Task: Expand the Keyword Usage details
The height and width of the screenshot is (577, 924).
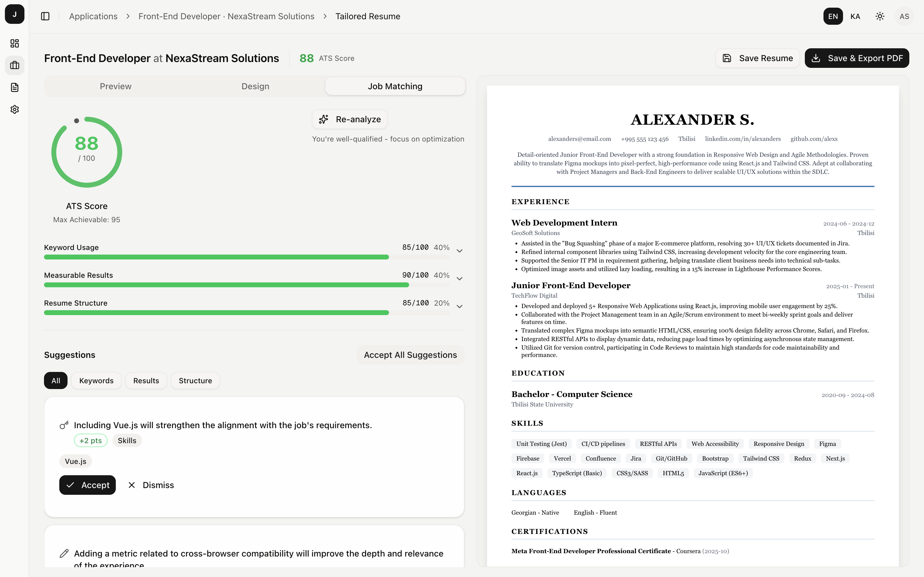Action: 459,251
